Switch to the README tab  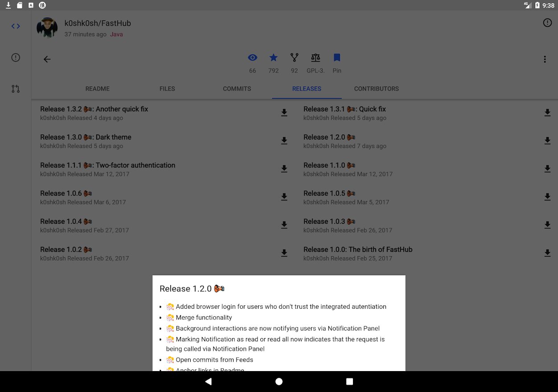tap(98, 89)
